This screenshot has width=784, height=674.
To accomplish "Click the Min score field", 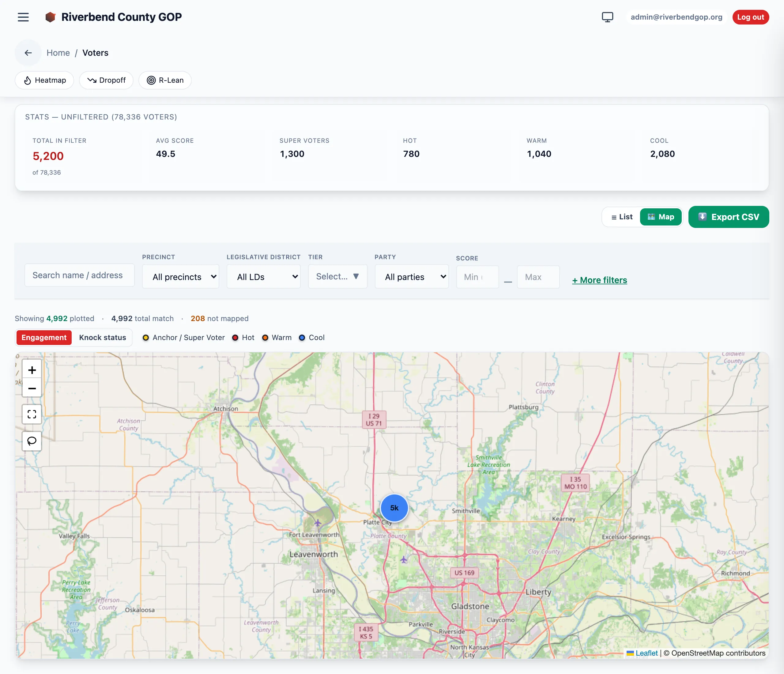I will [x=477, y=277].
